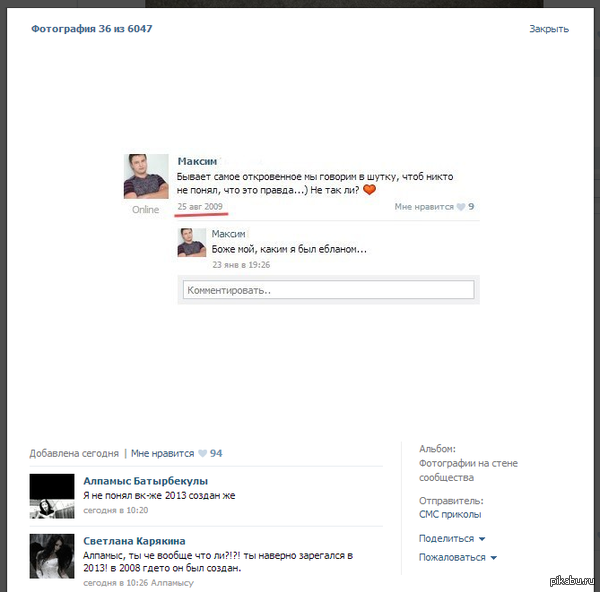Open Максим's profile photo in the main post
Viewport: 600px width, 592px height.
point(146,177)
